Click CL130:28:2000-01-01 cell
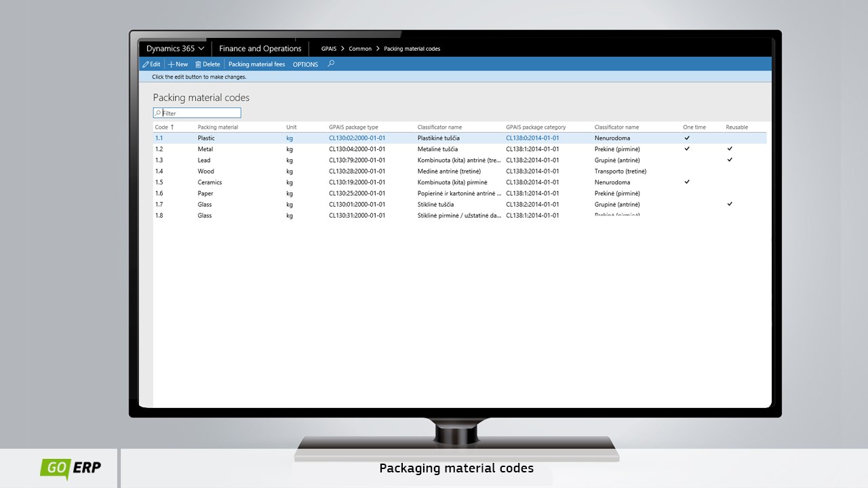Screen dimensions: 868x488 pos(357,171)
